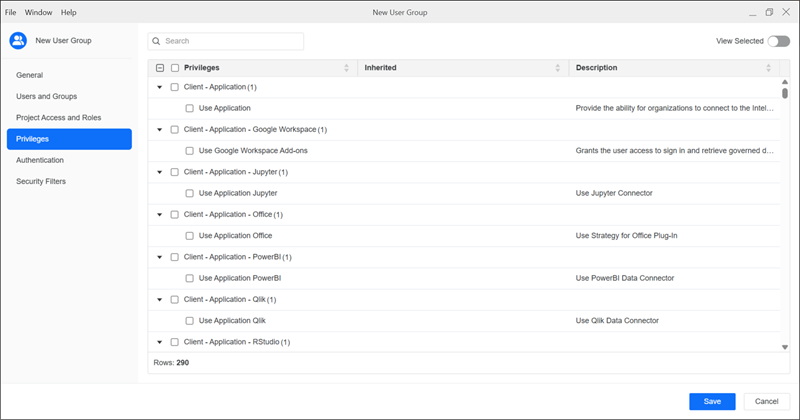The image size is (800, 420).
Task: Tick the Client - Application - Office group checkbox
Action: point(175,214)
